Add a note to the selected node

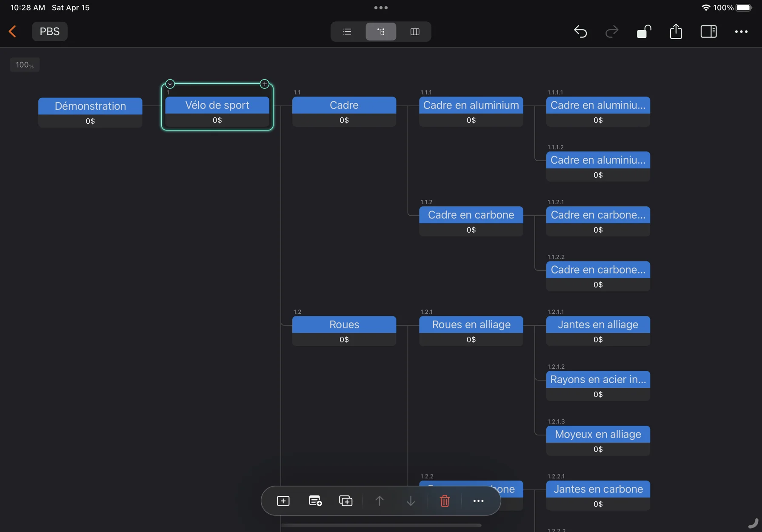tap(315, 501)
